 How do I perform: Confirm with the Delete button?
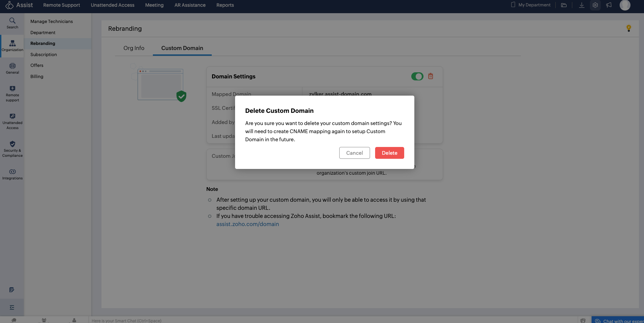389,153
